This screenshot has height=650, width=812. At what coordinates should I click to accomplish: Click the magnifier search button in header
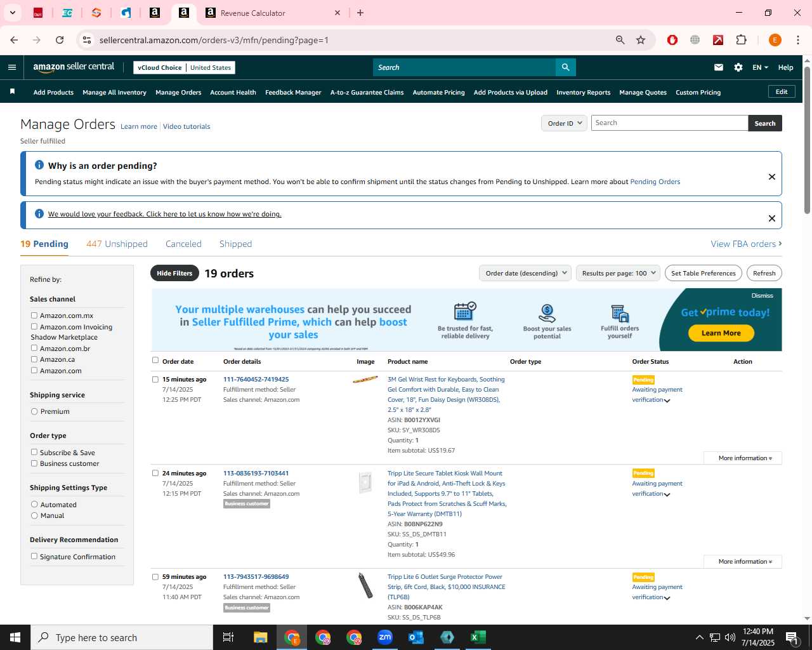(x=565, y=67)
